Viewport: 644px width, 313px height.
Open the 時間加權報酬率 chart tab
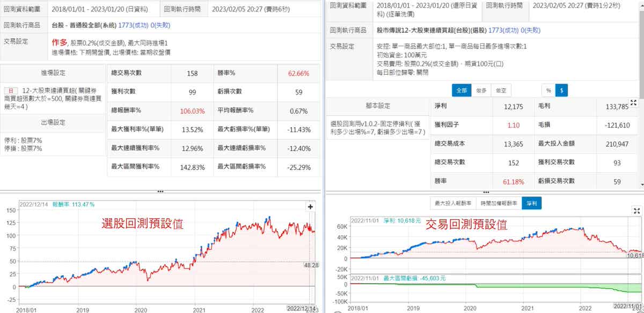(x=499, y=202)
